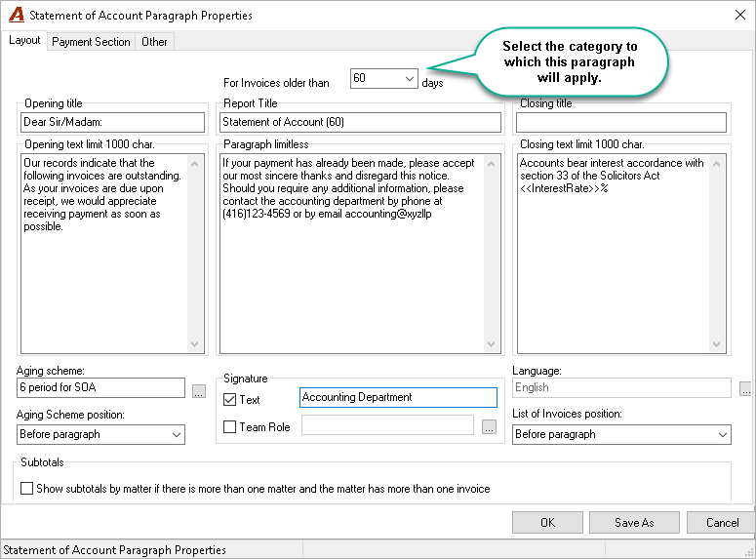Screen dimensions: 756x559
Task: Click the Save As button
Action: click(634, 522)
